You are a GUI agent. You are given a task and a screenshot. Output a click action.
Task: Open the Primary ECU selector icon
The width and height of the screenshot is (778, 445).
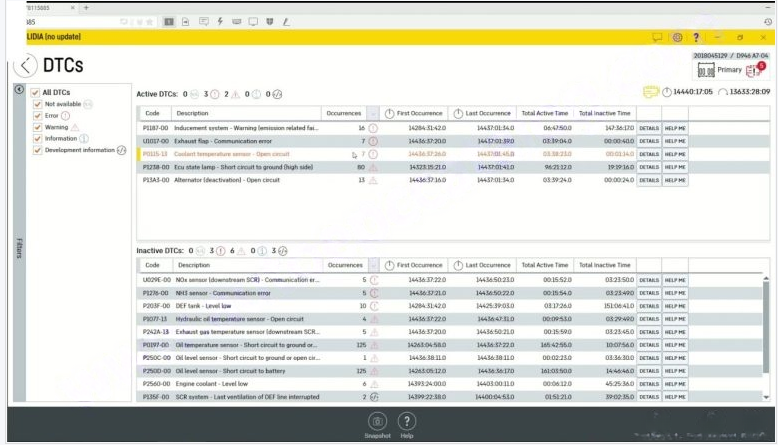point(706,70)
